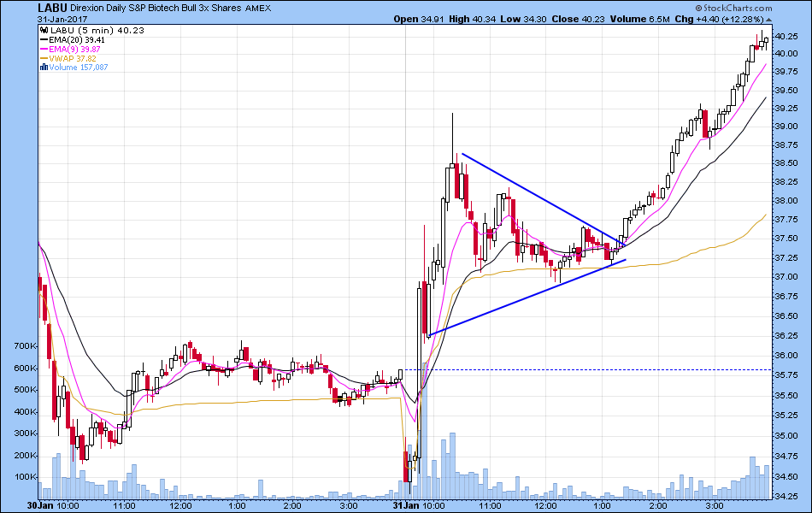Viewport: 812px width, 513px height.
Task: Click the 200K volume axis label
Action: point(26,456)
